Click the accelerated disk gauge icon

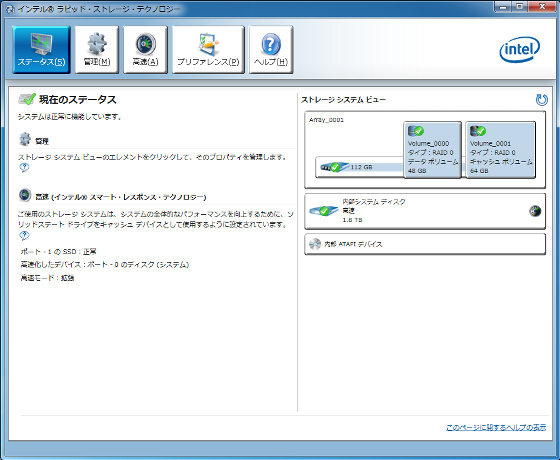[x=535, y=211]
